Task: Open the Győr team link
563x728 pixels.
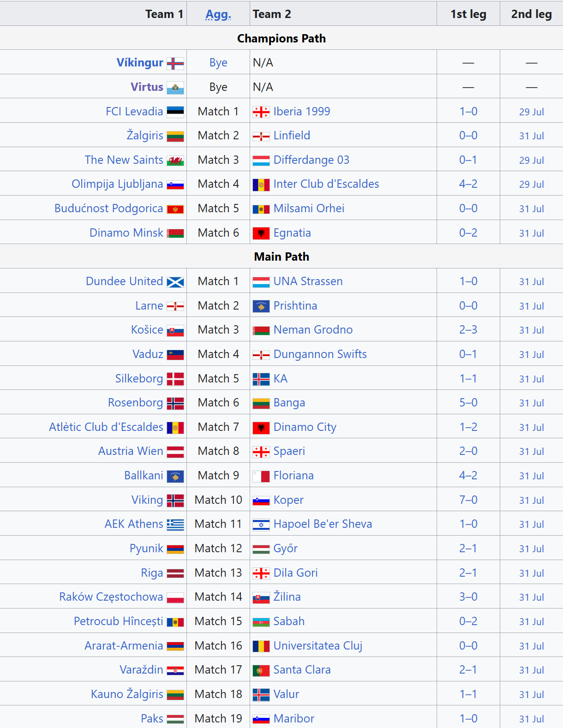Action: coord(285,549)
